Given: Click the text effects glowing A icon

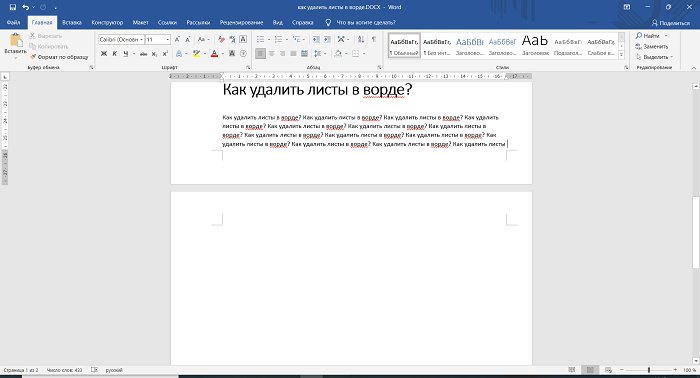Looking at the screenshot, I should click(x=179, y=54).
